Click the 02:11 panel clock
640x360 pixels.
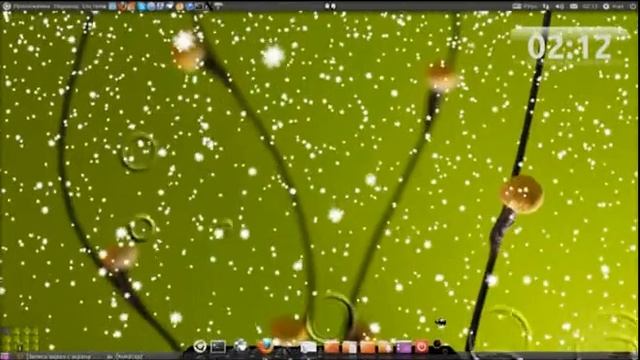[590, 6]
